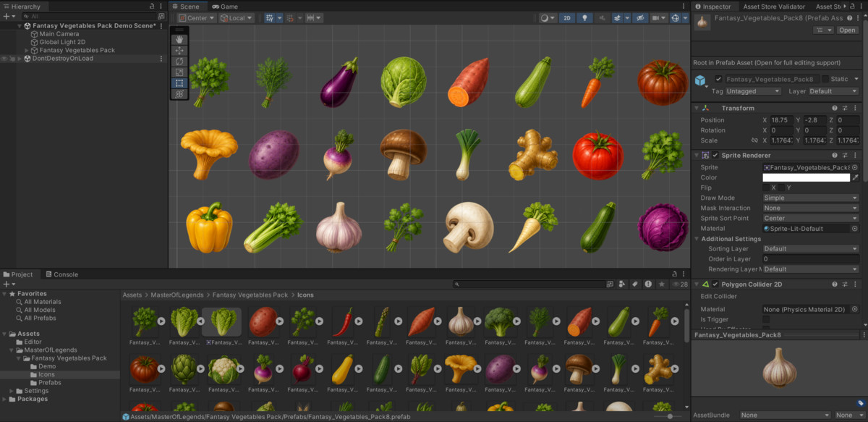Open the Tag Untagged dropdown
Viewport: 868px width, 422px height.
pyautogui.click(x=753, y=91)
